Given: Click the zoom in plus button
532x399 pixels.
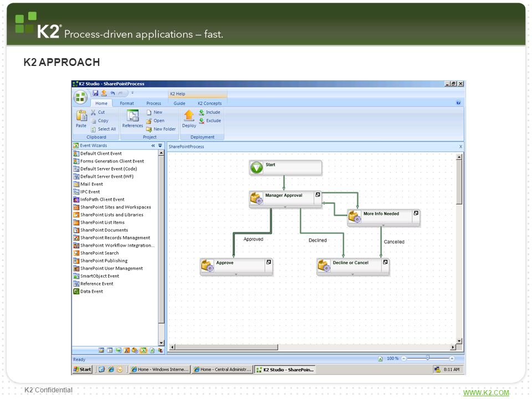Looking at the screenshot, I should 452,359.
